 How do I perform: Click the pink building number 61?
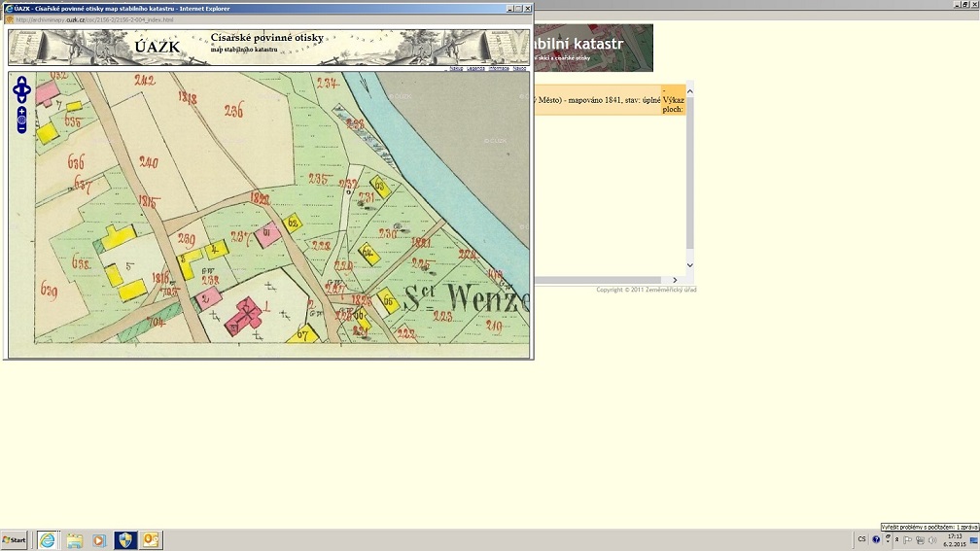pyautogui.click(x=267, y=233)
